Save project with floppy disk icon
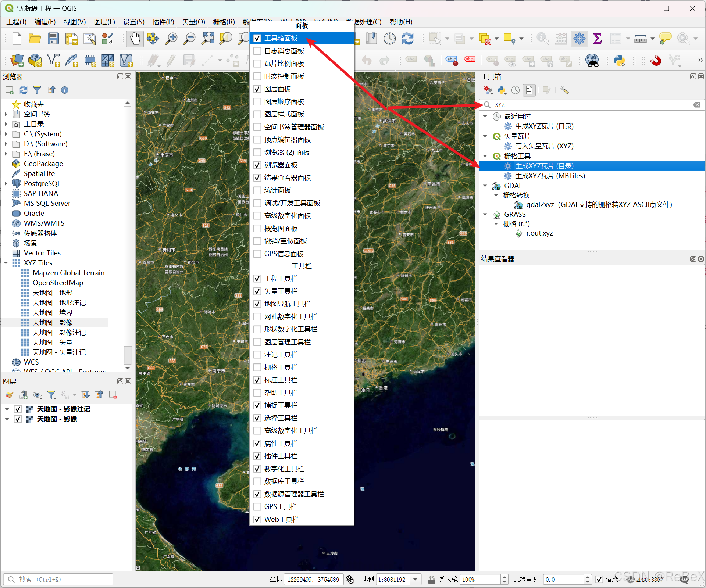Viewport: 706px width, 588px height. pos(53,39)
